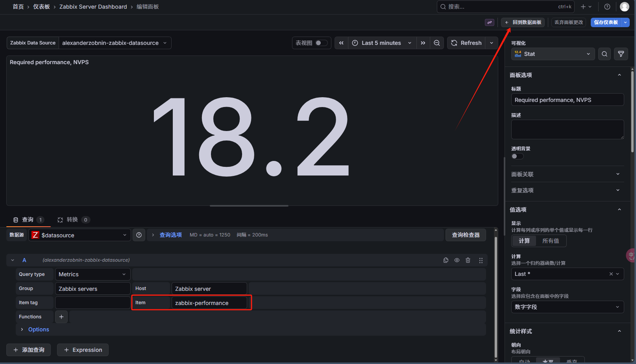Click the purple panel swap icon
The width and height of the screenshot is (636, 364).
pos(490,22)
